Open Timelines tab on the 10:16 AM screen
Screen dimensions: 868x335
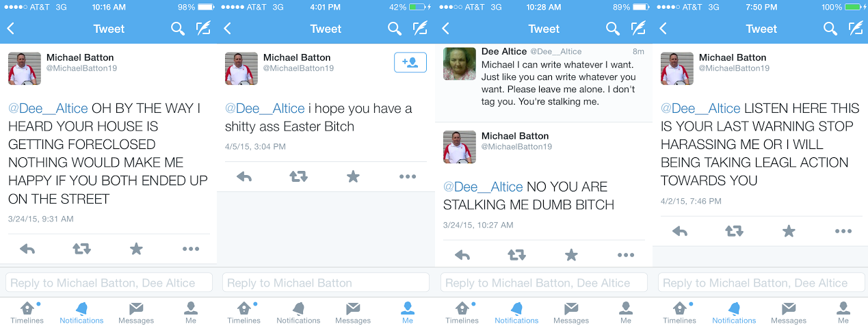pos(27,312)
